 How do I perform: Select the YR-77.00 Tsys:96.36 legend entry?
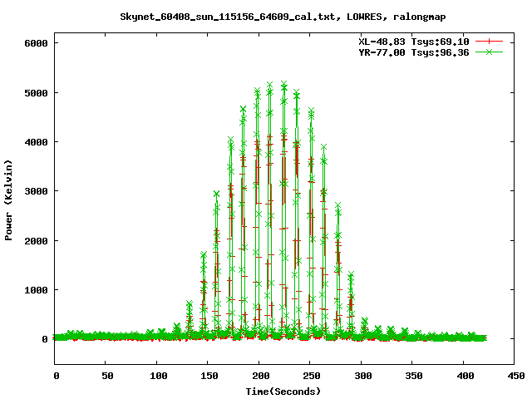pos(414,52)
